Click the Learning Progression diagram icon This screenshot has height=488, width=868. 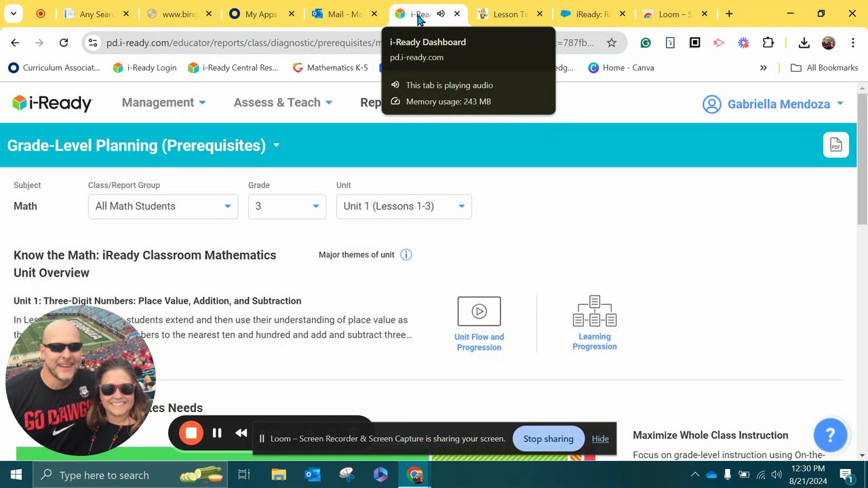[x=595, y=311]
